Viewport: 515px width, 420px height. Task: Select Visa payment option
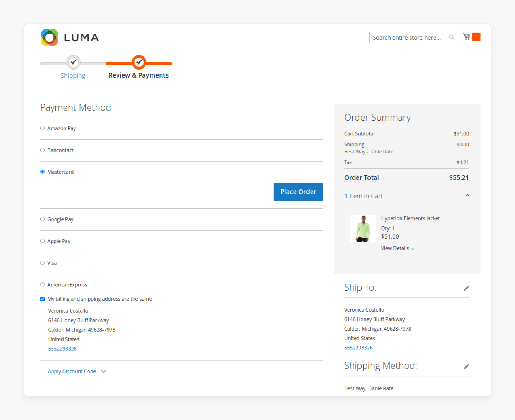[42, 263]
